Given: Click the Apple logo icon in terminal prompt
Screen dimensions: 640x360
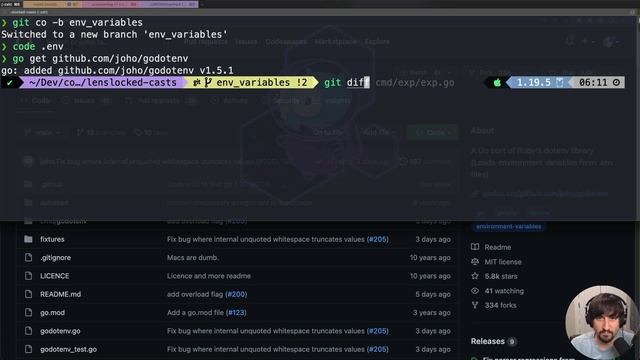Looking at the screenshot, I should click(x=497, y=83).
